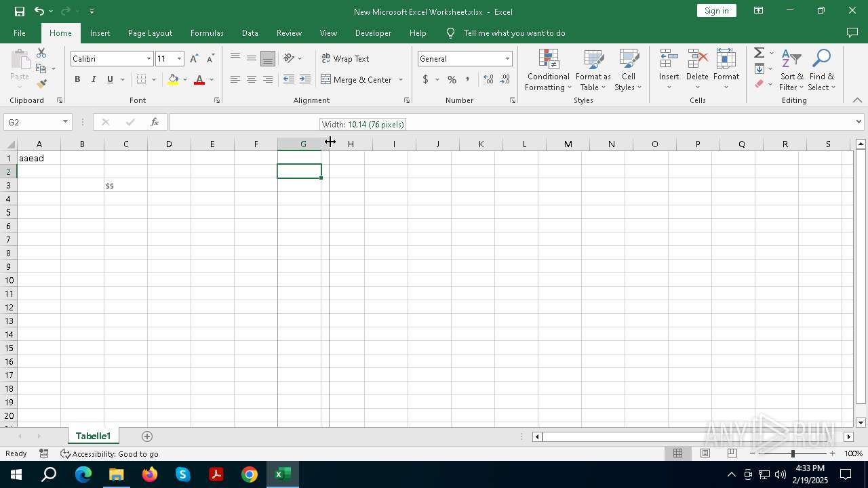Click the Insert Function fx button
868x488 pixels.
click(155, 122)
